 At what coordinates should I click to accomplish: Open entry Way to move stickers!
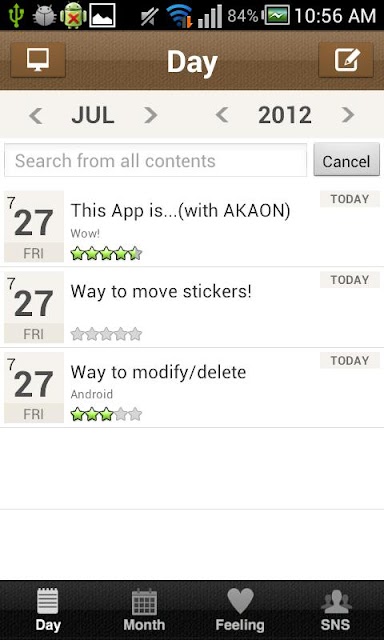pos(192,307)
